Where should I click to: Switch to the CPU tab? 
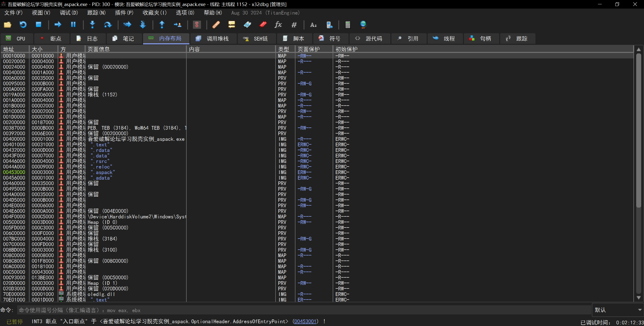click(x=17, y=39)
